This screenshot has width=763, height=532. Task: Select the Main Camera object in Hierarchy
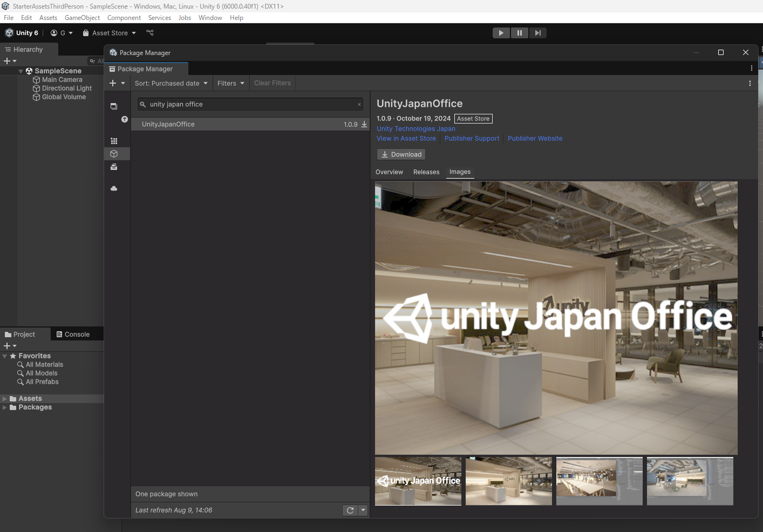pyautogui.click(x=62, y=80)
